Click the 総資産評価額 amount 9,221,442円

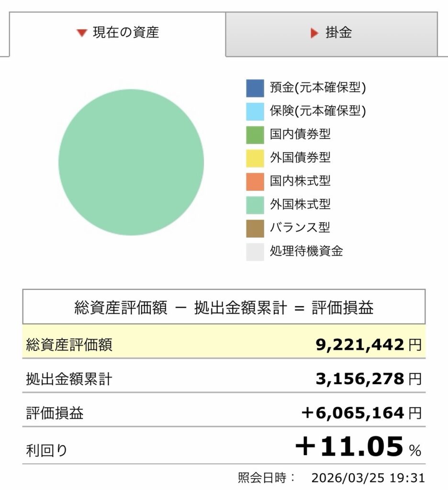368,345
